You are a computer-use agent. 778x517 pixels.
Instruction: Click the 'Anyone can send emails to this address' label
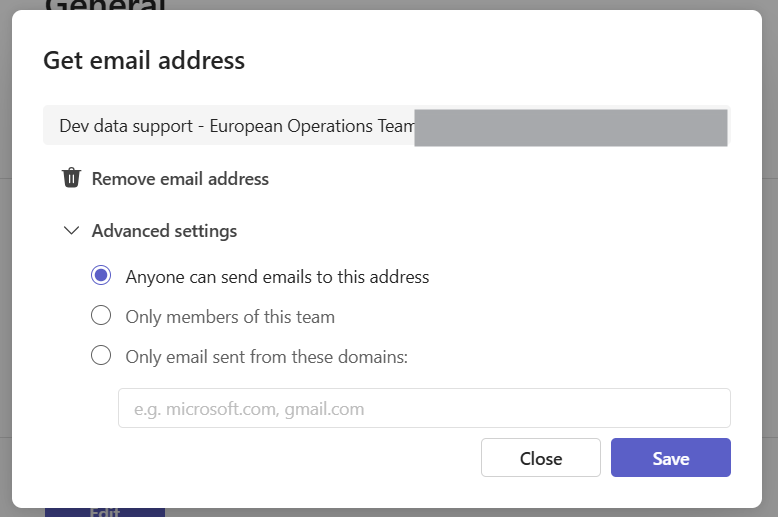point(277,277)
